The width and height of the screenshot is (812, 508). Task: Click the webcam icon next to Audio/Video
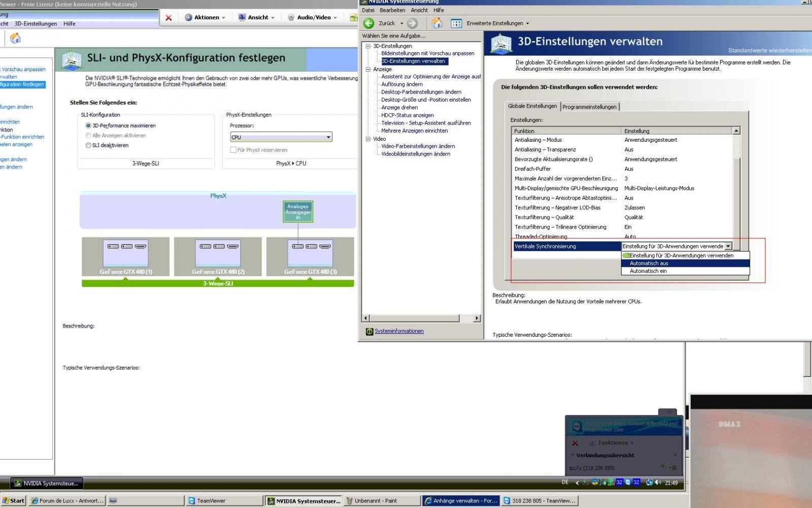(291, 17)
